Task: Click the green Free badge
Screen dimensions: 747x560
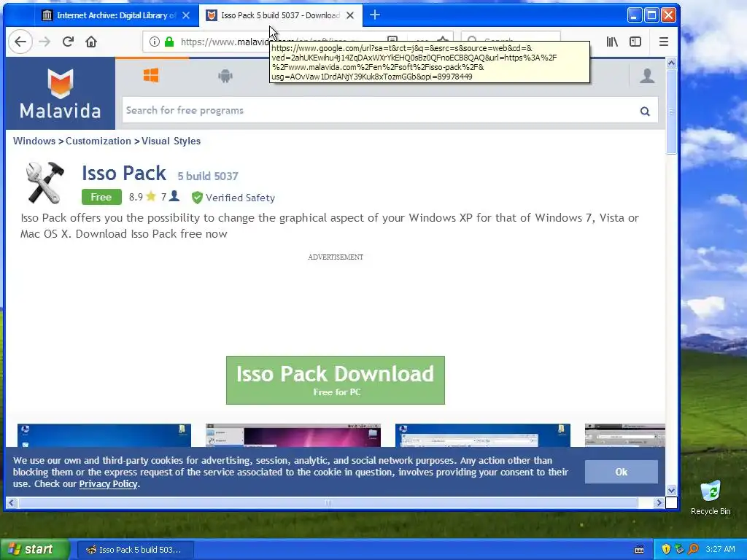Action: 101,197
